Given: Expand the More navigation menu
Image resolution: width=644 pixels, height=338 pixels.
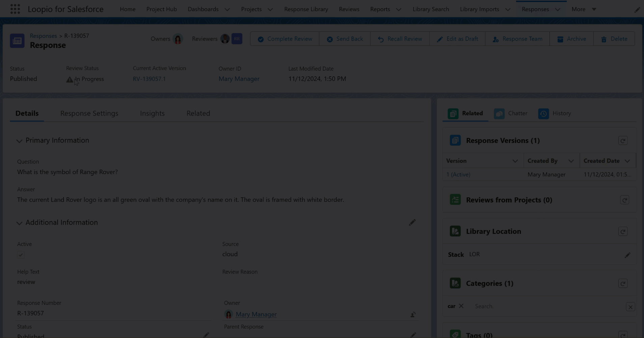Looking at the screenshot, I should tap(584, 9).
